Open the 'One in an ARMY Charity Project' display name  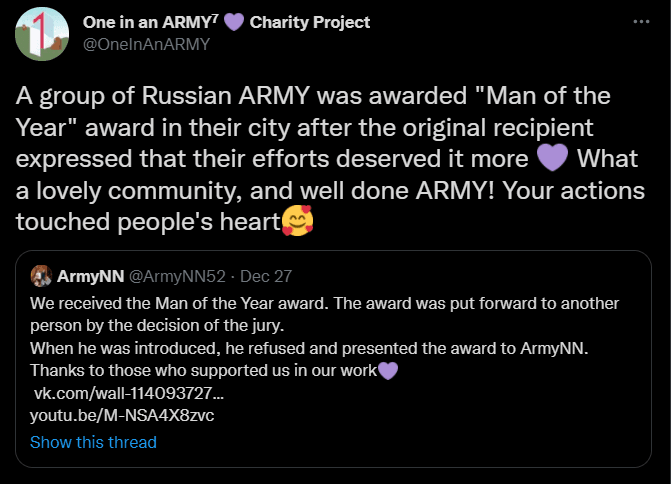(x=226, y=22)
